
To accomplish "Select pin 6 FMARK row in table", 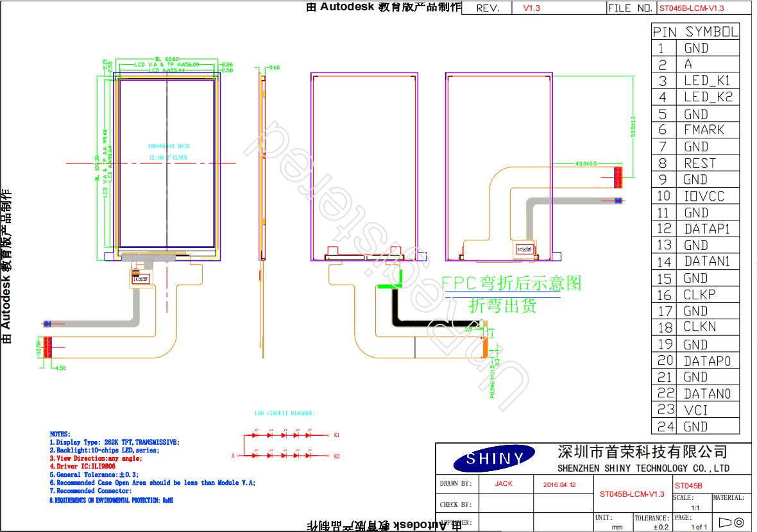I will tap(695, 130).
